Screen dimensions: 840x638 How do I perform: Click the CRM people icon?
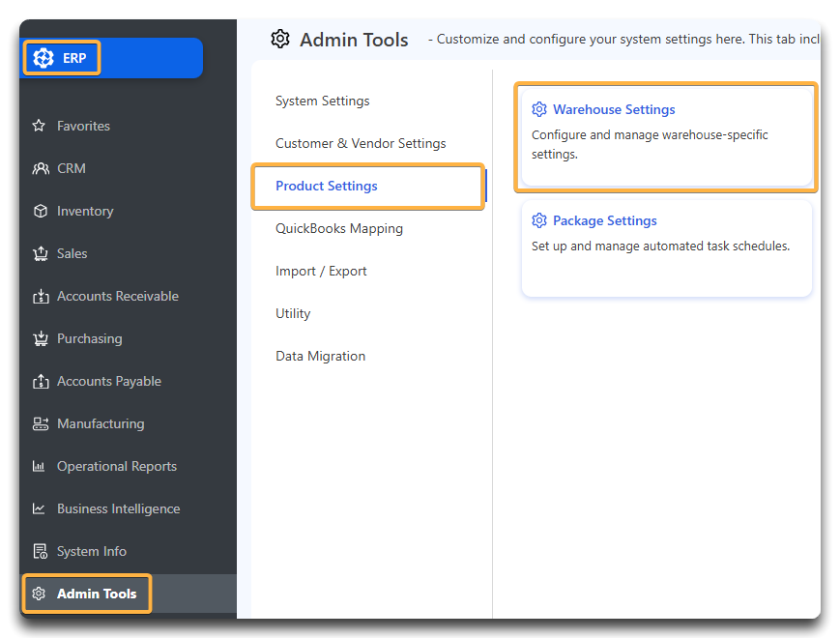coord(41,169)
